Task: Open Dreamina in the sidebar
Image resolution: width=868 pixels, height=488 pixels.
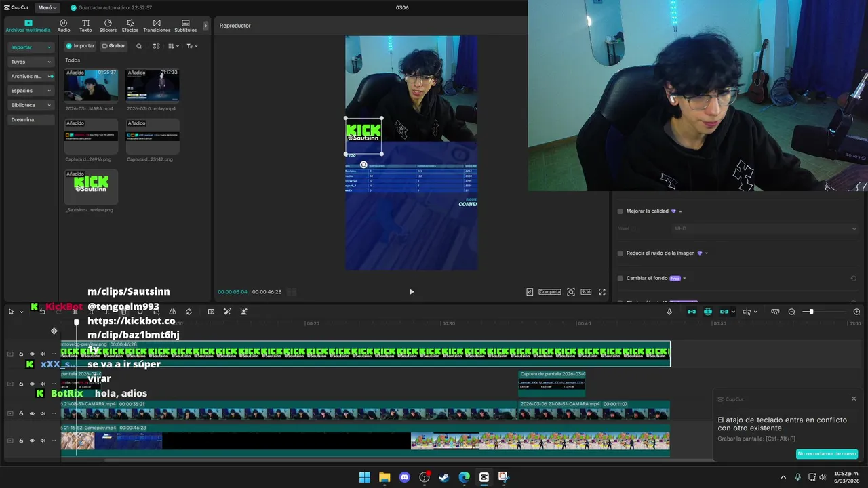Action: tap(31, 119)
